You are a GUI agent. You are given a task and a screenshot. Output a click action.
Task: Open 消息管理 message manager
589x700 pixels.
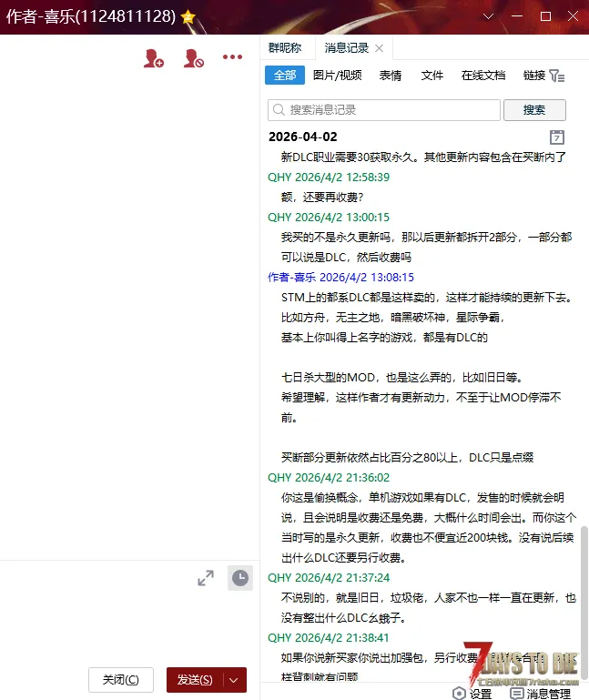point(540,693)
